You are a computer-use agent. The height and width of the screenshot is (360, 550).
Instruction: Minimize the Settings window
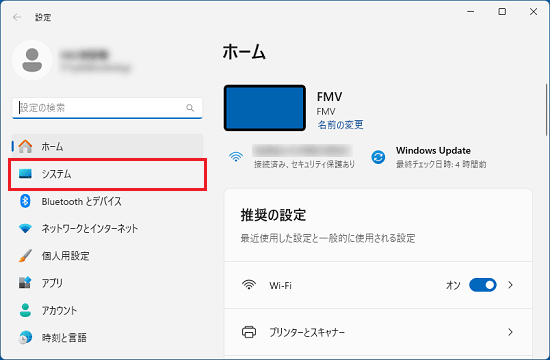tap(471, 12)
